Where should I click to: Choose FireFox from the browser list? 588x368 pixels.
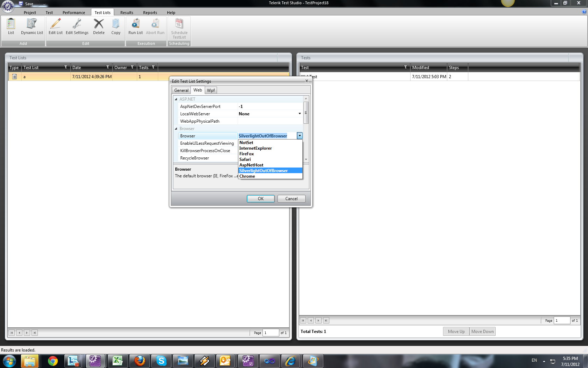tap(270, 154)
